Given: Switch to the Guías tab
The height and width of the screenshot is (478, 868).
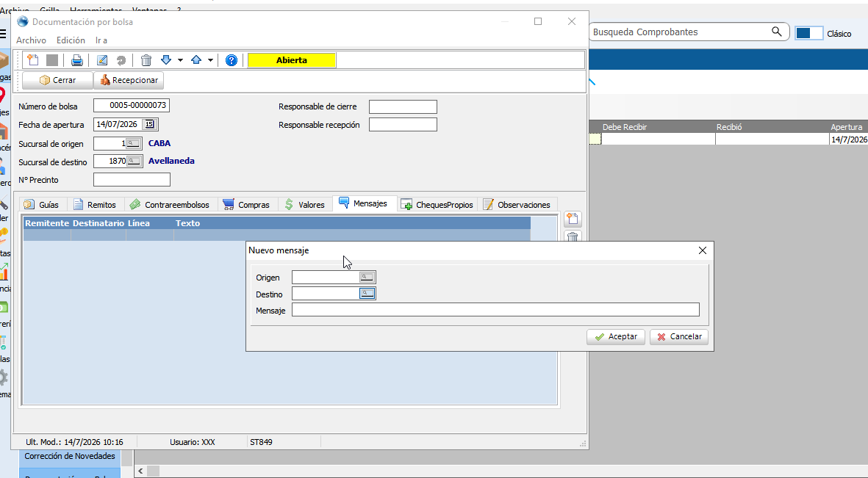Looking at the screenshot, I should click(41, 204).
